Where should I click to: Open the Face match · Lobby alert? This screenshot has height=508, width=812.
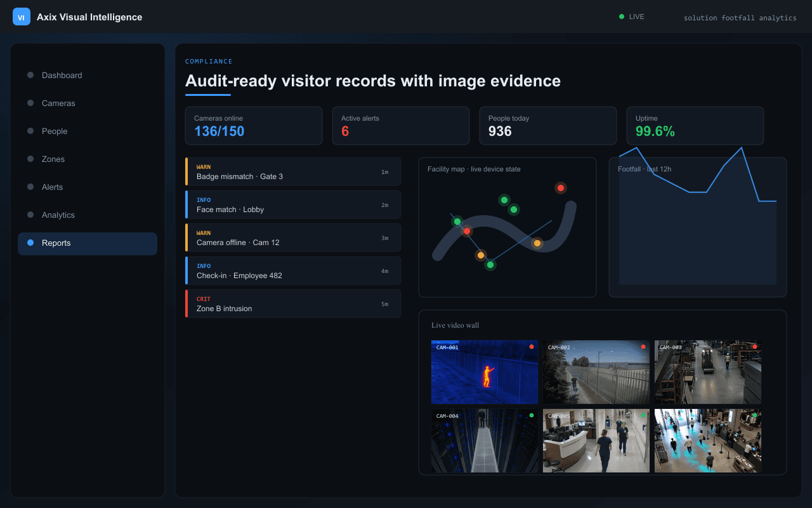point(293,204)
